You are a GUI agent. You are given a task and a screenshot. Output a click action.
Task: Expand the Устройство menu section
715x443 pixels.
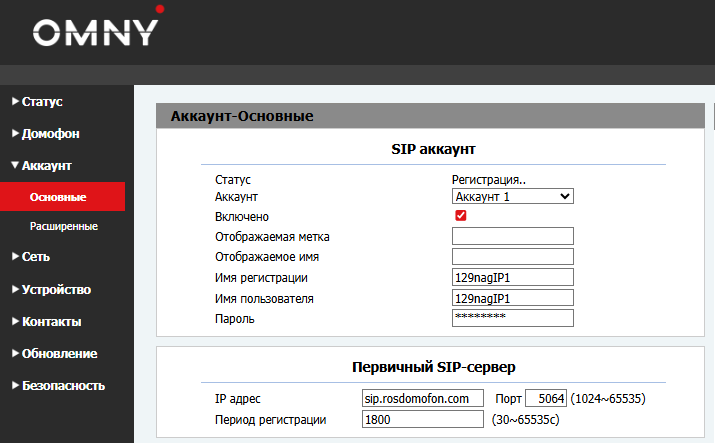click(56, 290)
